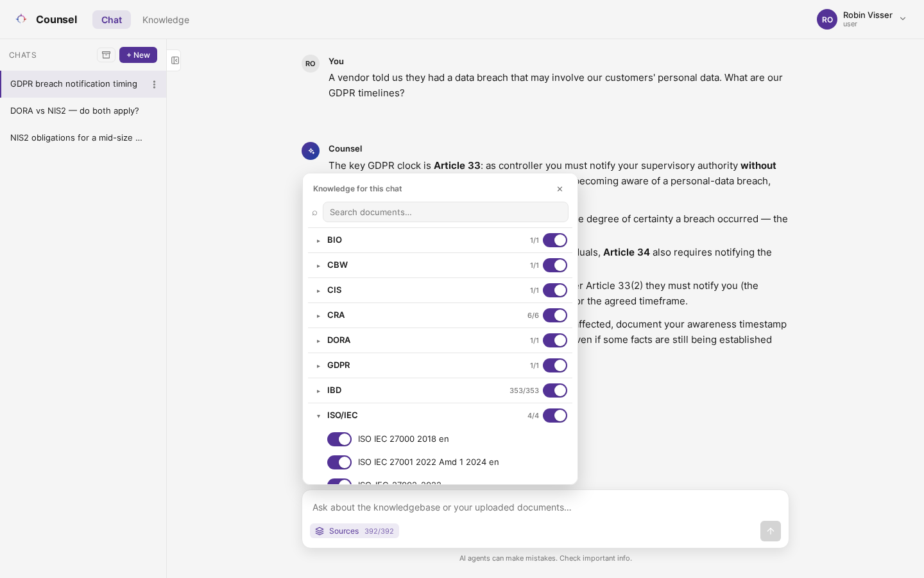Select the GDPR breach notification timing chat

coord(83,84)
